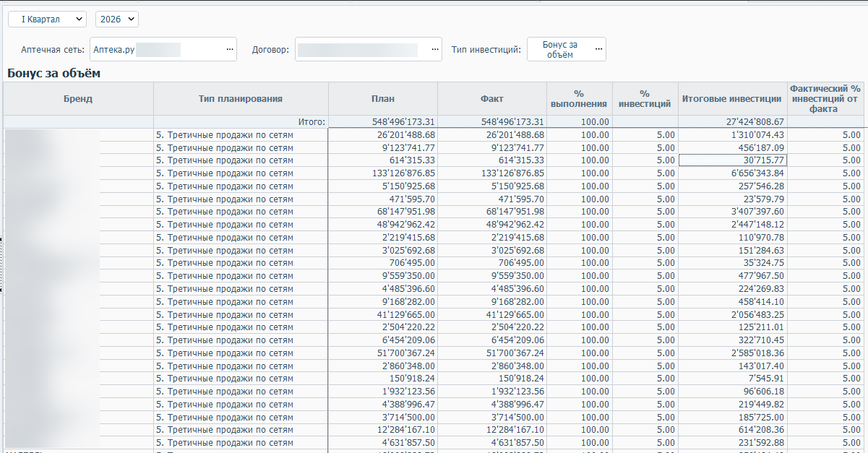Select the investment cell 219'449.82
The image size is (868, 453).
[x=732, y=405]
